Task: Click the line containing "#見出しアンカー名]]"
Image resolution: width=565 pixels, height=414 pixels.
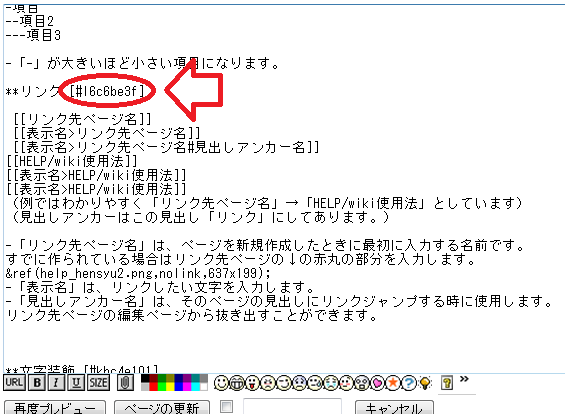Action: (x=166, y=147)
